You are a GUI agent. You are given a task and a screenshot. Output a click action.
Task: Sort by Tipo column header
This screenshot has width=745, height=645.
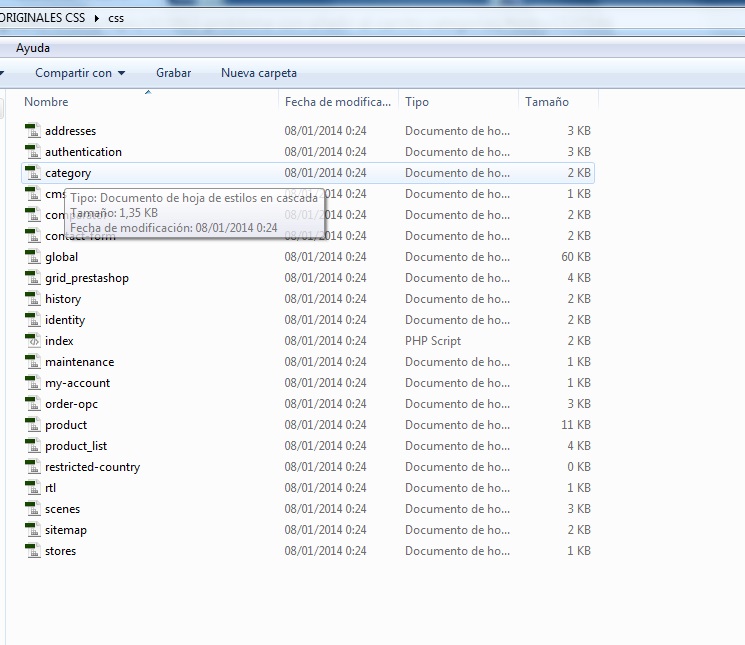[x=417, y=102]
